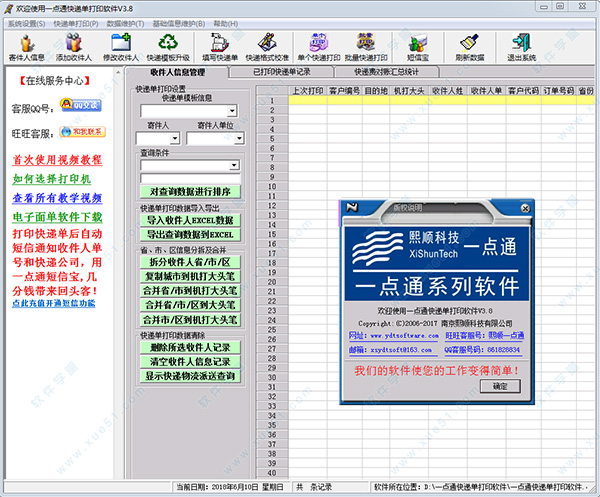Open the 快递单打印(P) menu

pyautogui.click(x=76, y=24)
